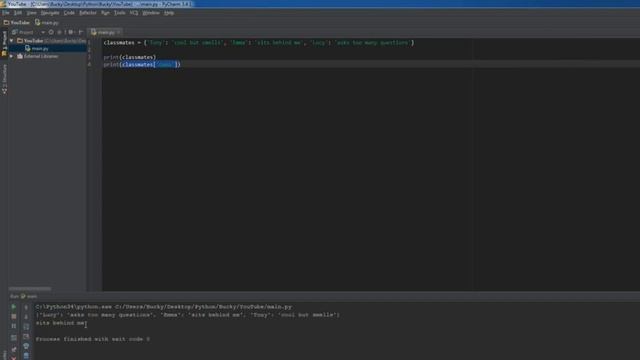The width and height of the screenshot is (640, 360).
Task: Open the Refactor menu
Action: pyautogui.click(x=88, y=13)
